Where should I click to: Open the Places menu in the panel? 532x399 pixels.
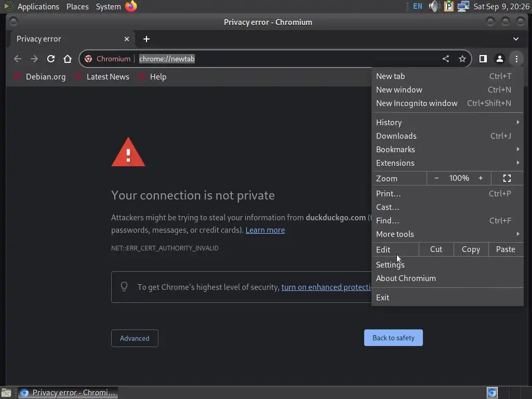click(77, 6)
